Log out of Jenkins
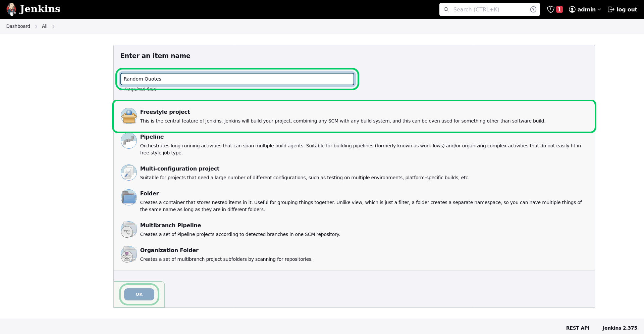The image size is (644, 334). click(x=623, y=9)
